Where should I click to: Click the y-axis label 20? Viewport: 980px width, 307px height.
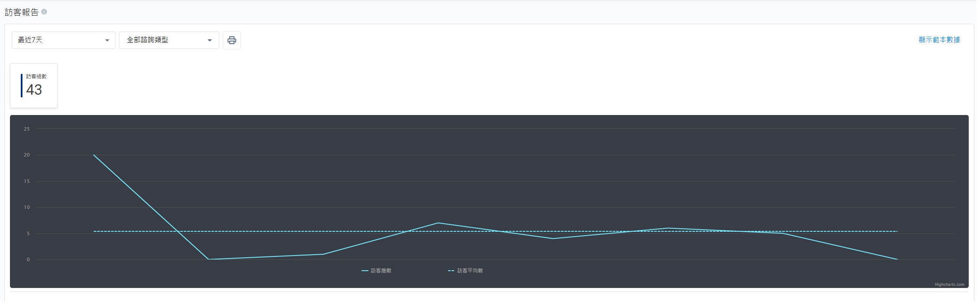coord(27,155)
